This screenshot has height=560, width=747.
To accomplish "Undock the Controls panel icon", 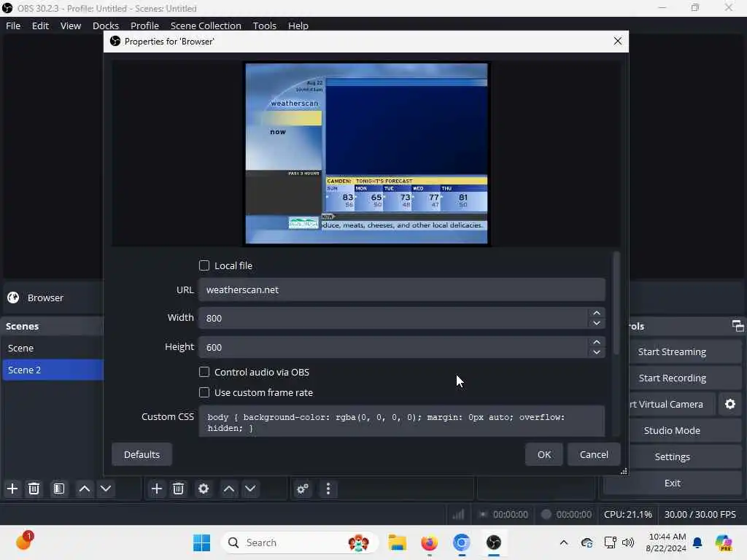I will click(738, 326).
